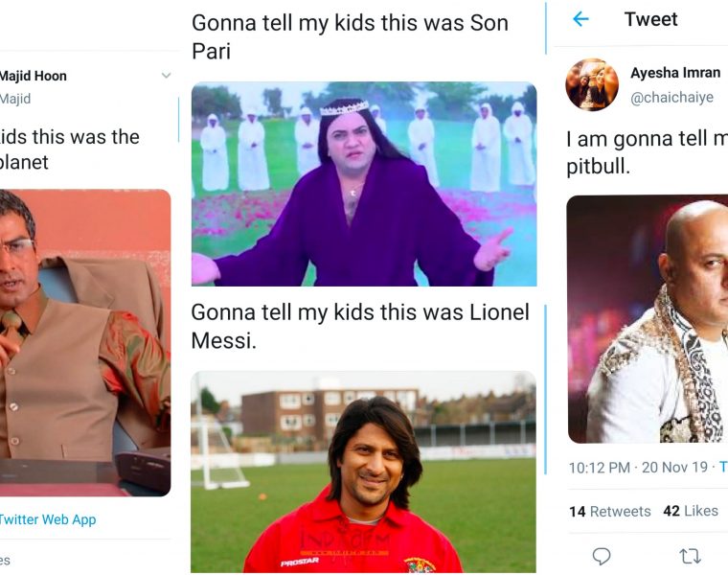This screenshot has width=728, height=575.
Task: Click the @chaichaiye handle
Action: pyautogui.click(x=671, y=97)
